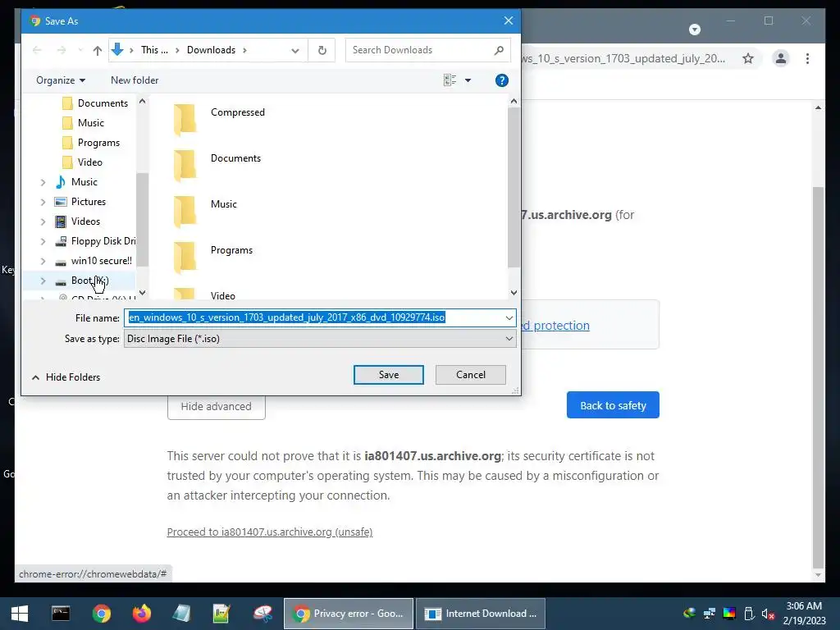Create a New folder
This screenshot has width=840, height=630.
[x=135, y=80]
